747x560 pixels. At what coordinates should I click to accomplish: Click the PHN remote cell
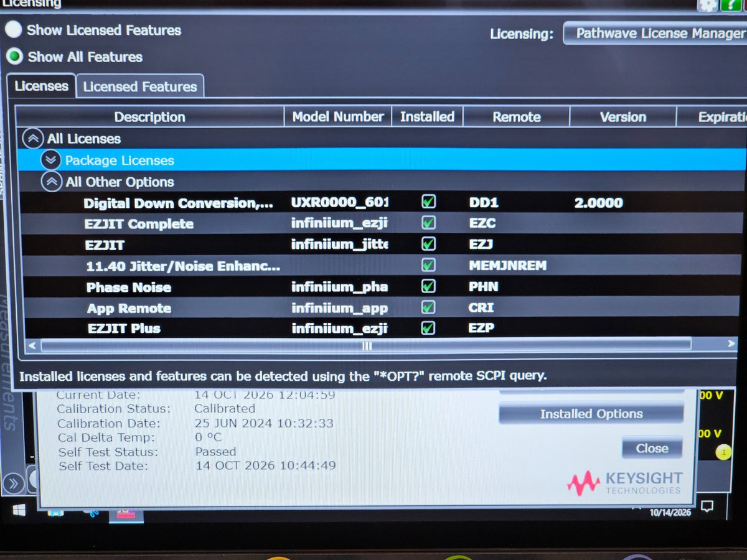click(484, 287)
